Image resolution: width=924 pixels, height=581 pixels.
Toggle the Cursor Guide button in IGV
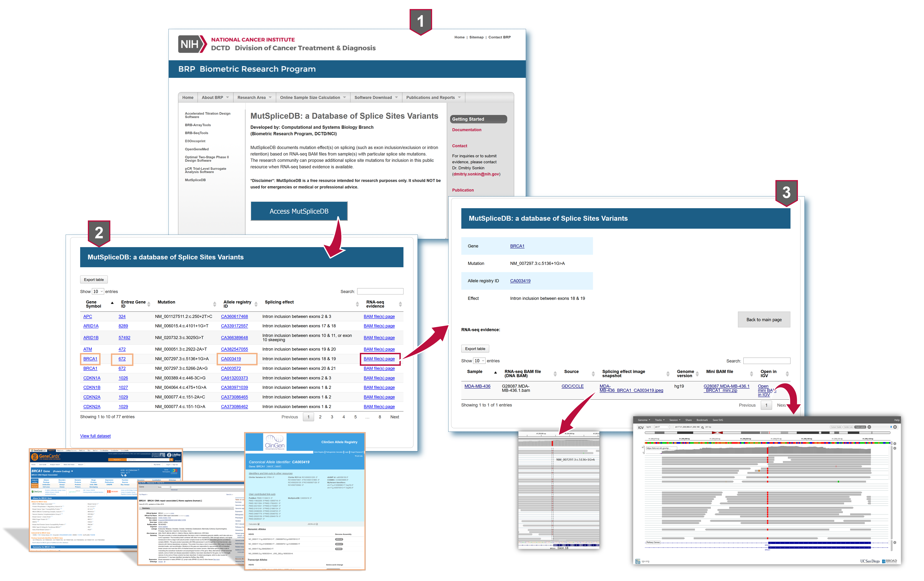836,427
